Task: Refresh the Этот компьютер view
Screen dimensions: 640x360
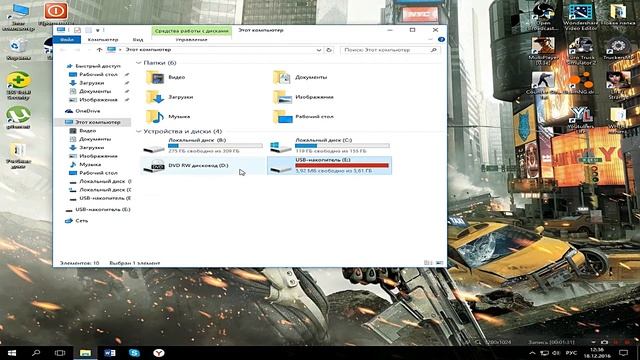Action: [x=329, y=50]
